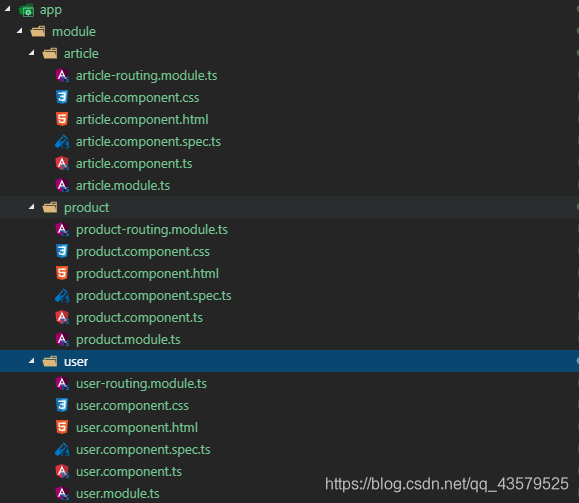The width and height of the screenshot is (579, 503).
Task: Open user-routing.module.ts file
Action: [x=141, y=384]
